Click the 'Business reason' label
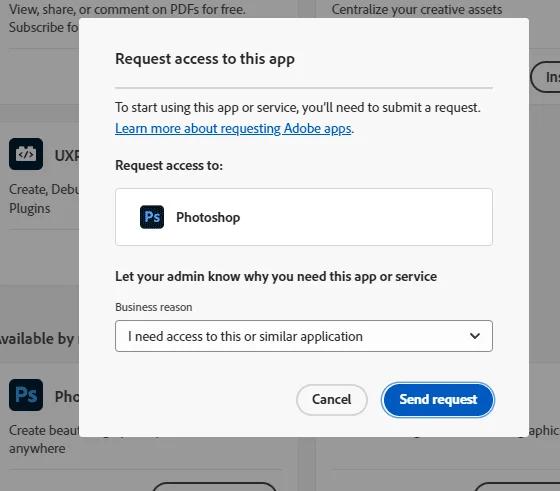The image size is (560, 491). (x=154, y=307)
